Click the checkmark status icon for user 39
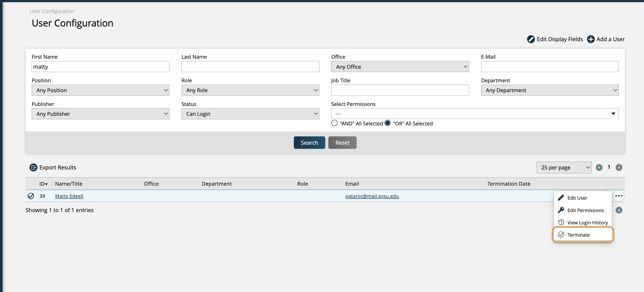Image resolution: width=644 pixels, height=292 pixels. point(31,196)
